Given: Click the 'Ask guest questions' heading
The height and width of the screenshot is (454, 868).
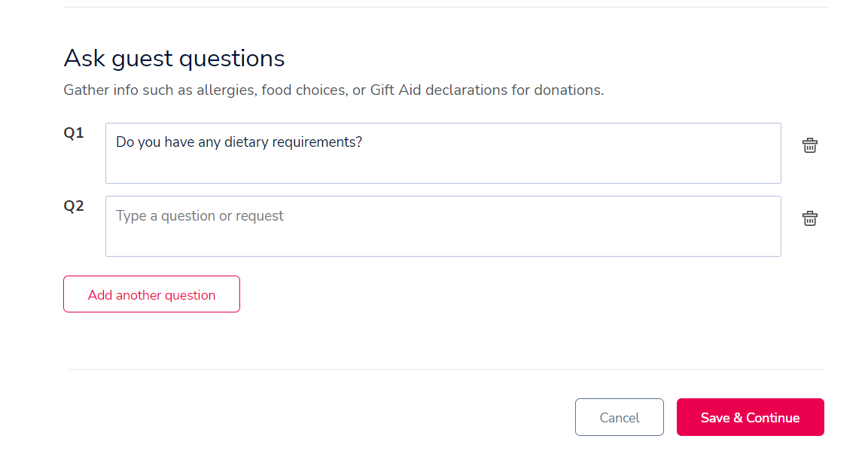Looking at the screenshot, I should pyautogui.click(x=174, y=59).
